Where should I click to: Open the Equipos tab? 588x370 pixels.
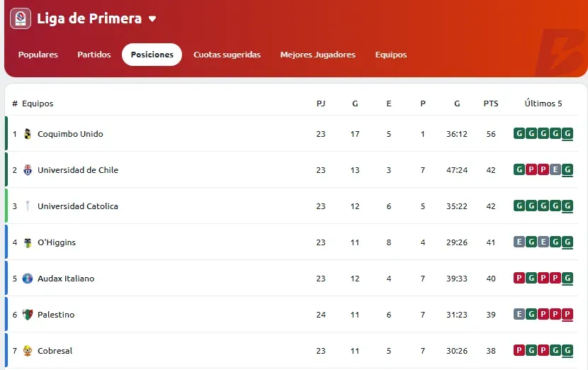(391, 55)
